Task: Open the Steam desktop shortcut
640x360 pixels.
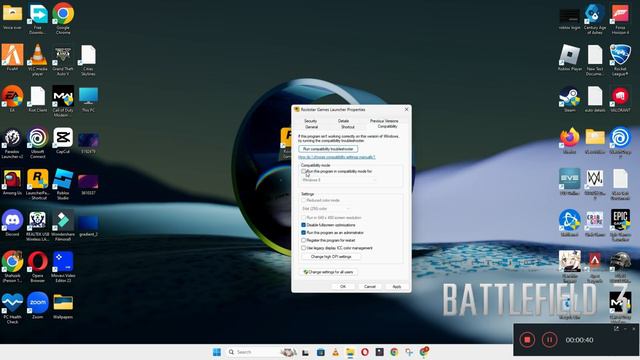Action: 570,99
